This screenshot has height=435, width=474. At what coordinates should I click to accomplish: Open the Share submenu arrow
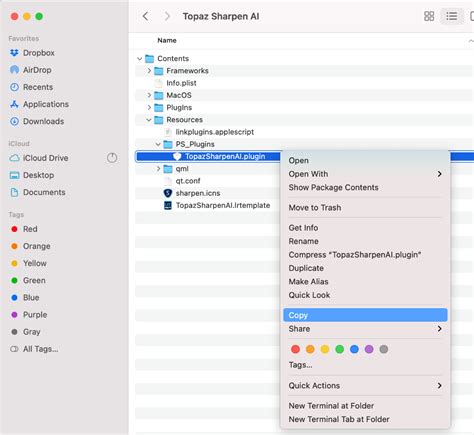440,329
